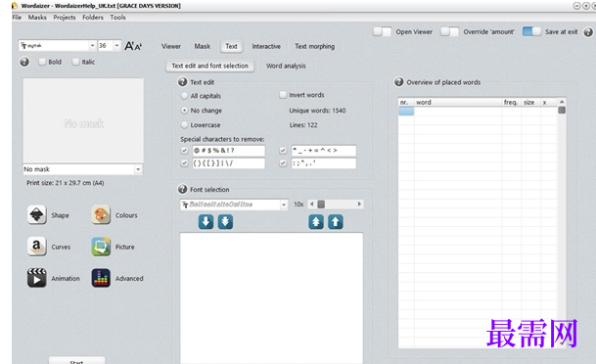Expand the No mask dropdown

138,169
